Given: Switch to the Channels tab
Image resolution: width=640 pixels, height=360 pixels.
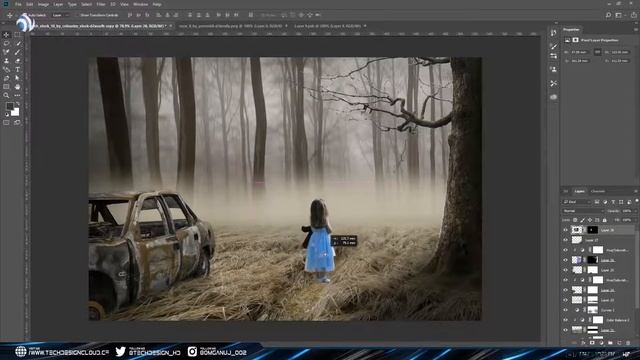Looking at the screenshot, I should [598, 191].
